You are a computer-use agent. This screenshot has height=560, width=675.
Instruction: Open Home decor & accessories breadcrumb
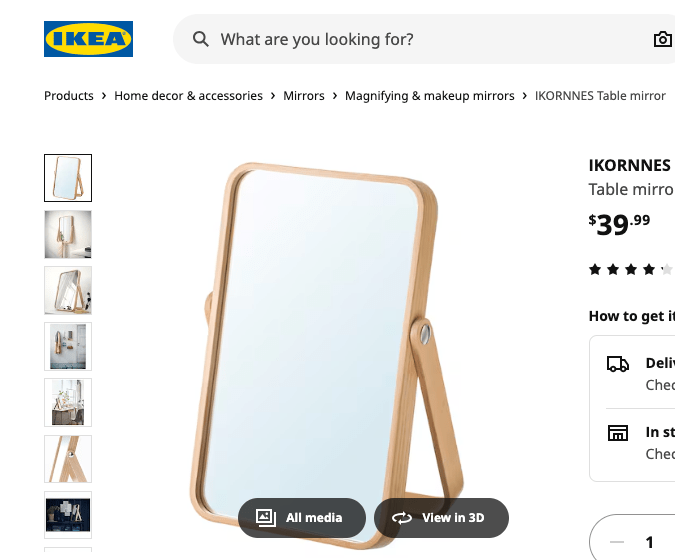[188, 96]
